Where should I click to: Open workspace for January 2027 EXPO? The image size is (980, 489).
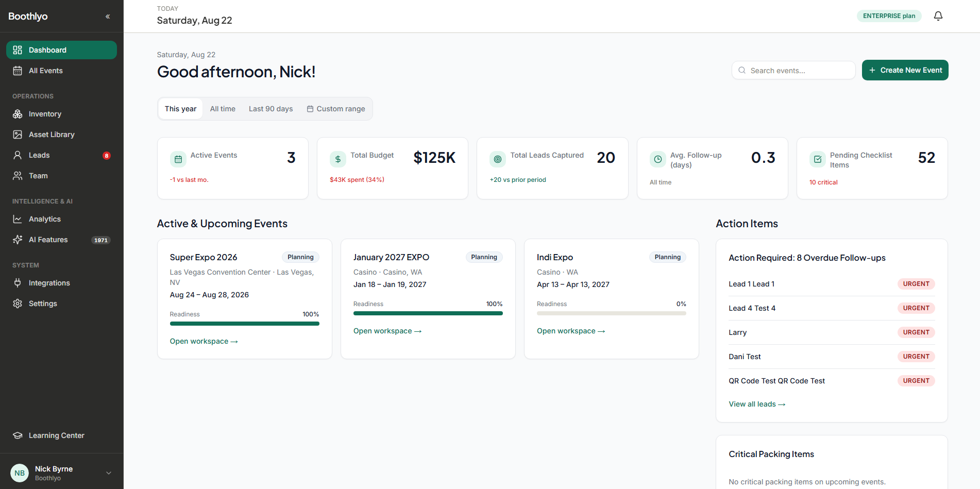pyautogui.click(x=387, y=331)
